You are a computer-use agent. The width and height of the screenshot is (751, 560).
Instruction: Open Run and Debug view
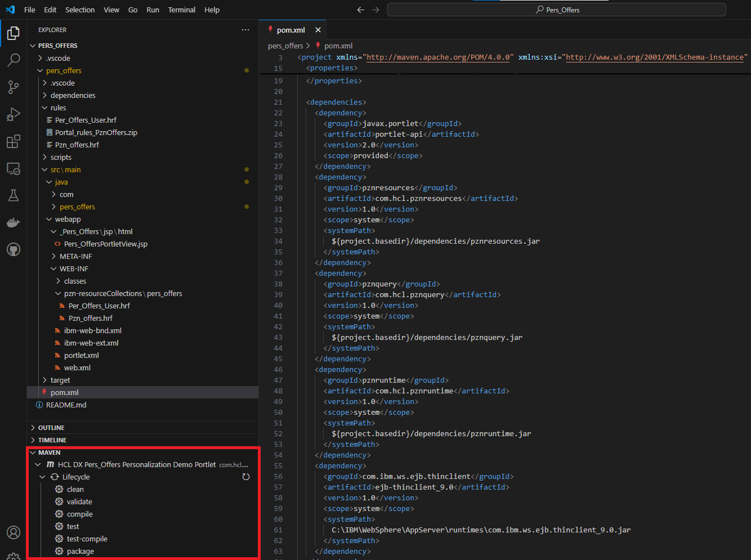[14, 114]
